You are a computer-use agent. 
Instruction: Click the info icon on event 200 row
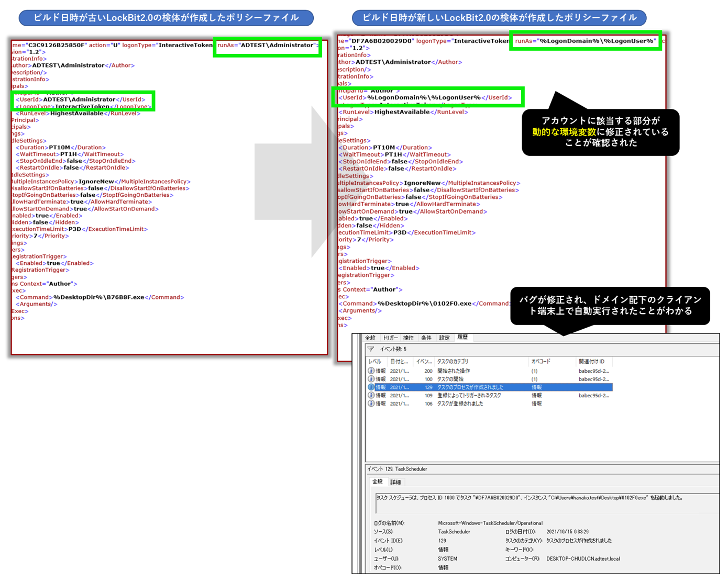click(x=371, y=371)
